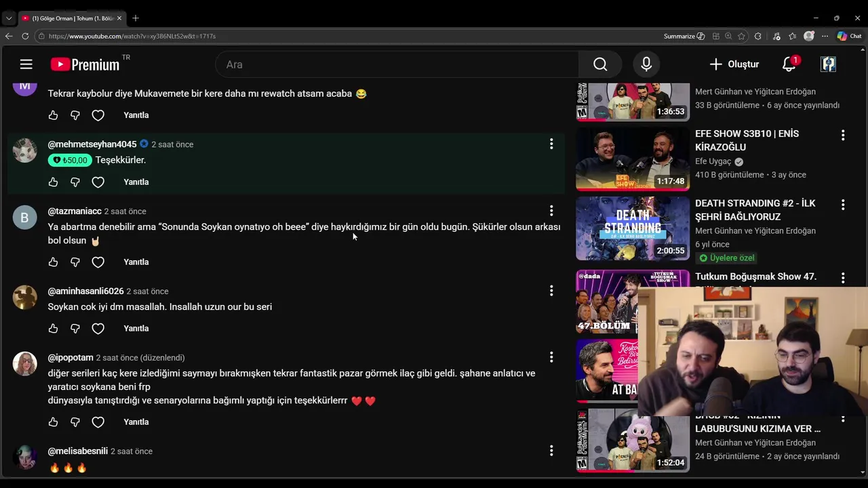This screenshot has height=488, width=868.
Task: Heart @mehmetseyhan4045's comment
Action: pos(98,182)
